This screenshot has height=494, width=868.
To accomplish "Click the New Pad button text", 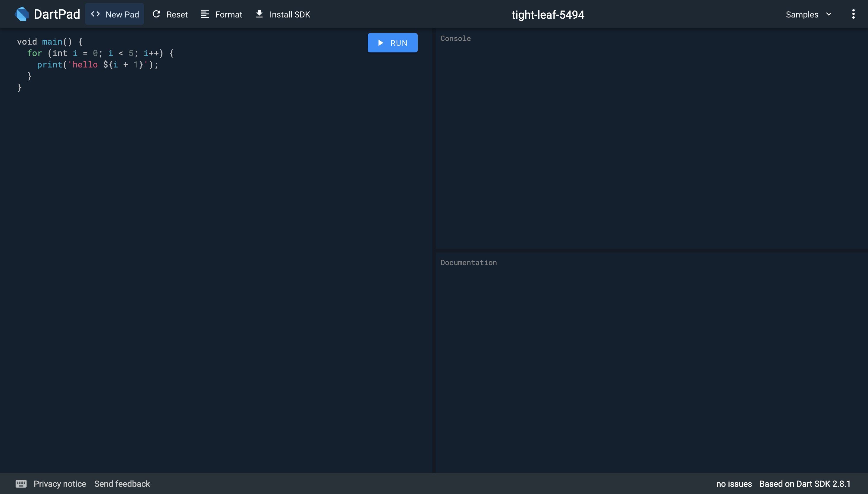I will tap(122, 14).
